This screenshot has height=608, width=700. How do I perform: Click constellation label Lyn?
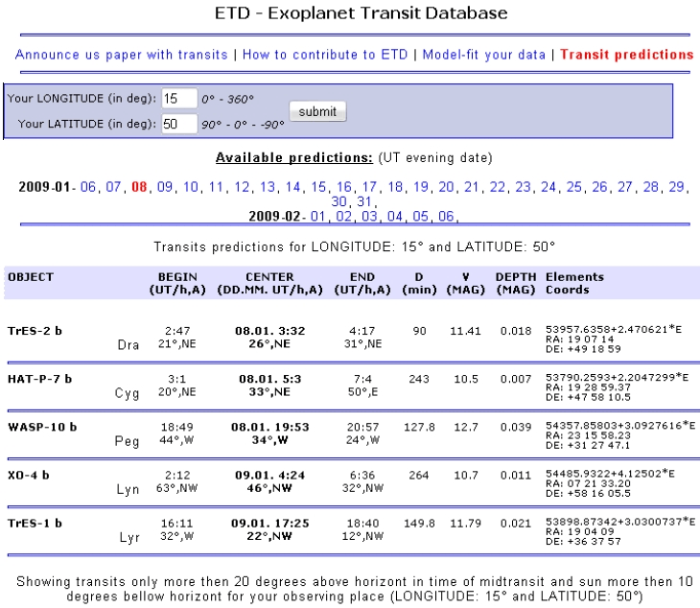click(128, 490)
